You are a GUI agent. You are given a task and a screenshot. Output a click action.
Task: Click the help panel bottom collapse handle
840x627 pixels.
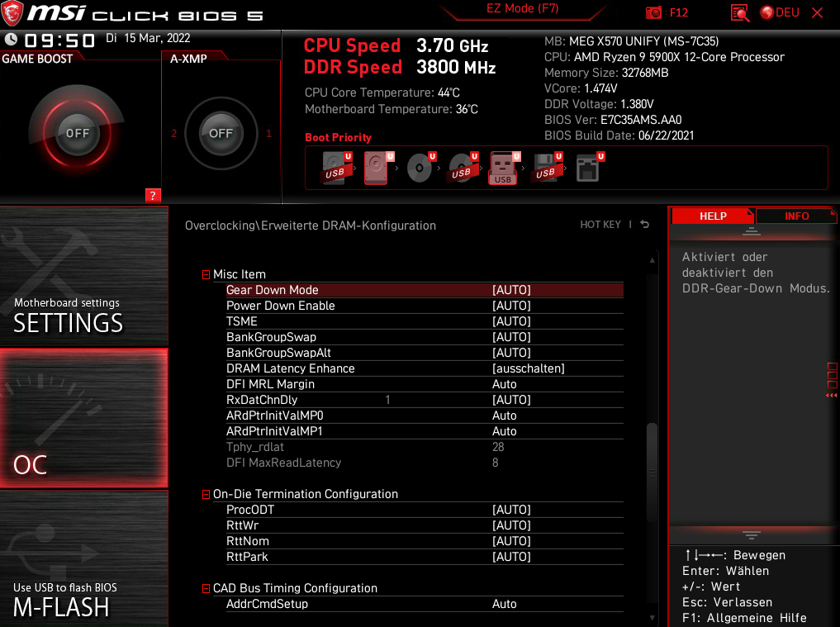(751, 534)
